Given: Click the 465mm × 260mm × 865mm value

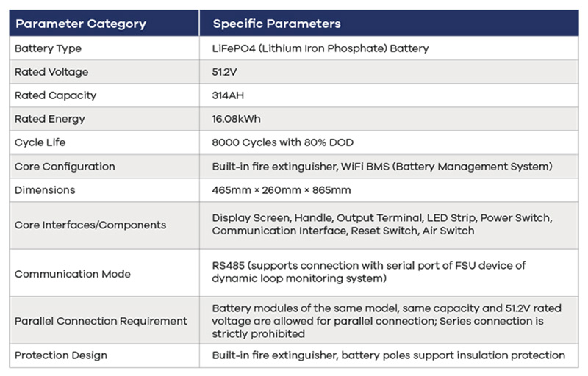Looking at the screenshot, I should pos(282,190).
